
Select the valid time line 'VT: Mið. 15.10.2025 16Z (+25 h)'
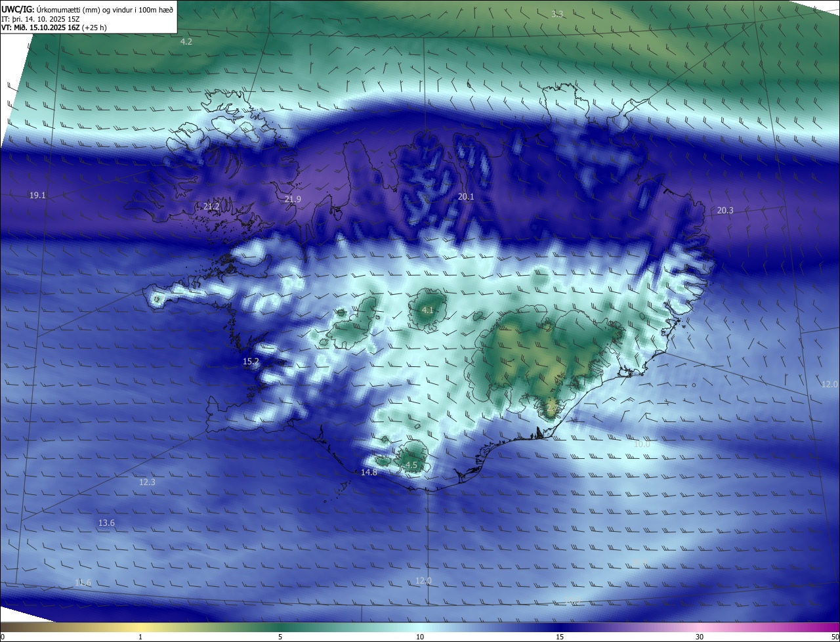[54, 28]
